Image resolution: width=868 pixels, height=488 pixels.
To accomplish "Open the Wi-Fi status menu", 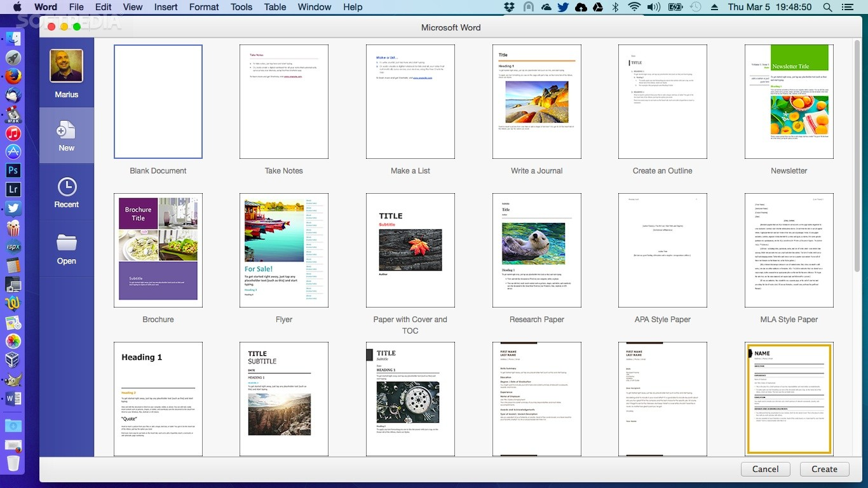I will (x=634, y=7).
